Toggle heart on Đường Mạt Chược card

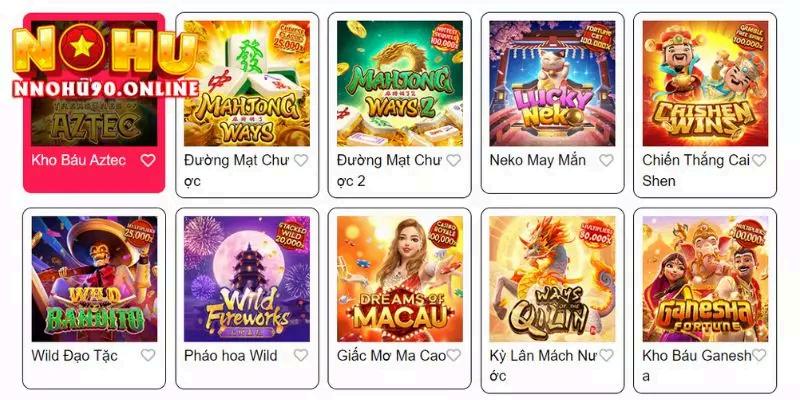(x=301, y=161)
